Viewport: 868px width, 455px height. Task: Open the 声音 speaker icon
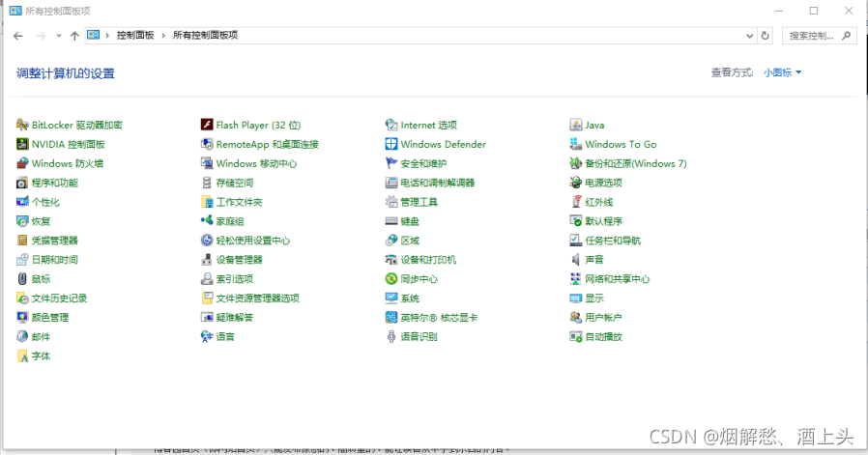(x=576, y=260)
